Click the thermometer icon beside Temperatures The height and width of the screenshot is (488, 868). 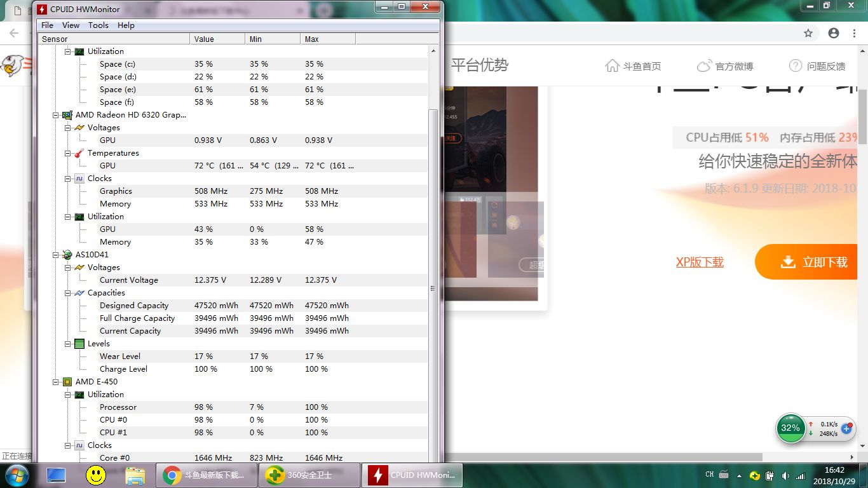[79, 153]
